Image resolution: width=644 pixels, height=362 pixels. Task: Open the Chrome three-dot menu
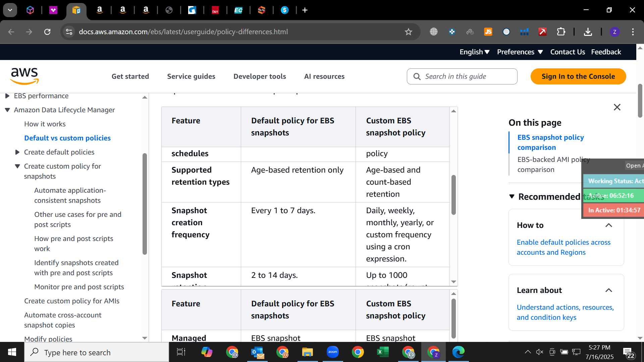633,32
